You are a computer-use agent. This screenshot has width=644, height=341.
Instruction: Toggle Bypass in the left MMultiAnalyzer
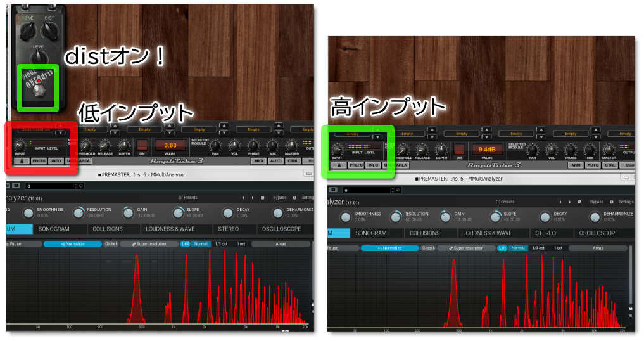(x=280, y=198)
